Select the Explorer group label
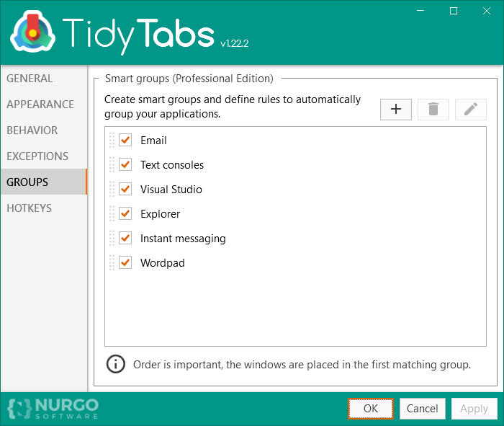This screenshot has height=426, width=504. pos(160,214)
